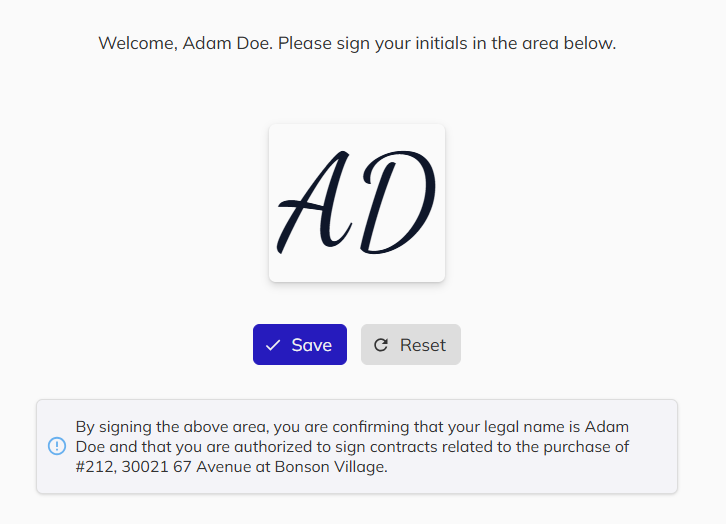Save the signed initials
The height and width of the screenshot is (524, 726).
click(x=300, y=345)
